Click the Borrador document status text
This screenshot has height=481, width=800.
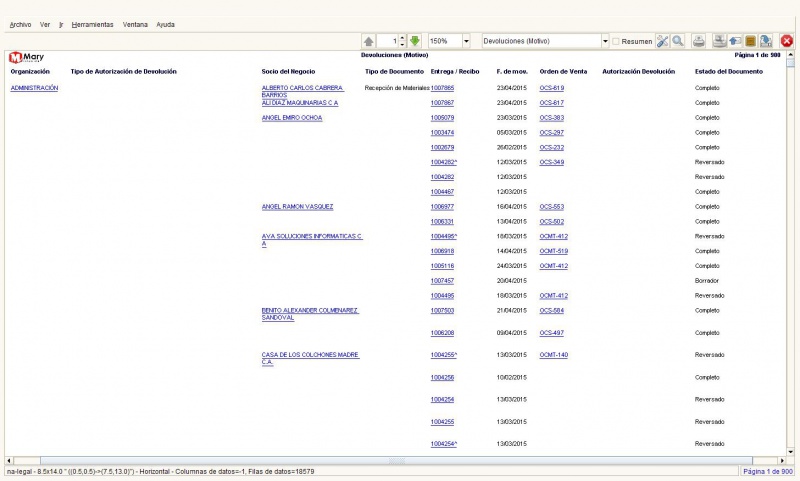707,281
